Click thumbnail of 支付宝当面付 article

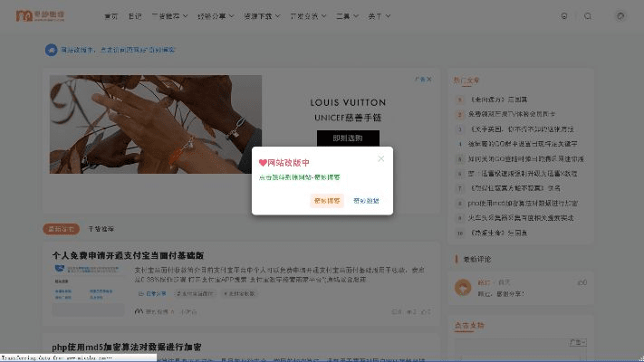(x=88, y=290)
